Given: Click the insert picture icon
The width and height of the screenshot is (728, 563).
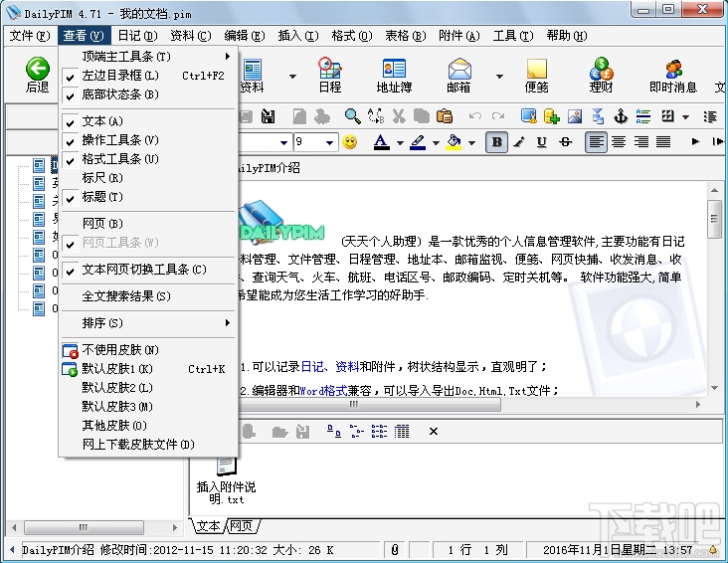Looking at the screenshot, I should point(575,116).
